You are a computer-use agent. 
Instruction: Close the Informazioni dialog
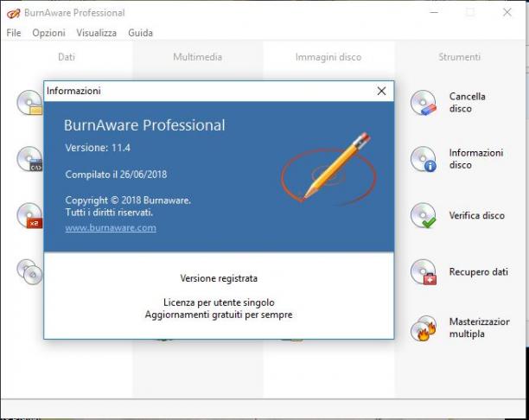point(381,91)
